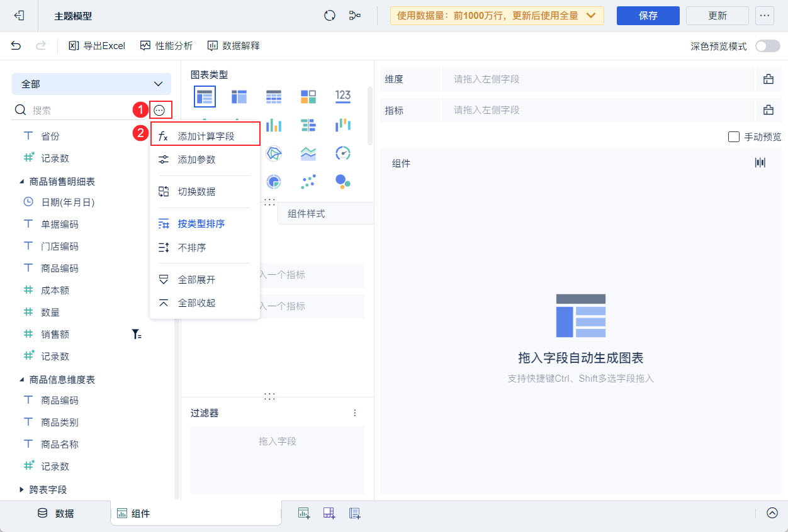Choose 按类型排序 in the menu
The image size is (788, 532).
pos(205,223)
